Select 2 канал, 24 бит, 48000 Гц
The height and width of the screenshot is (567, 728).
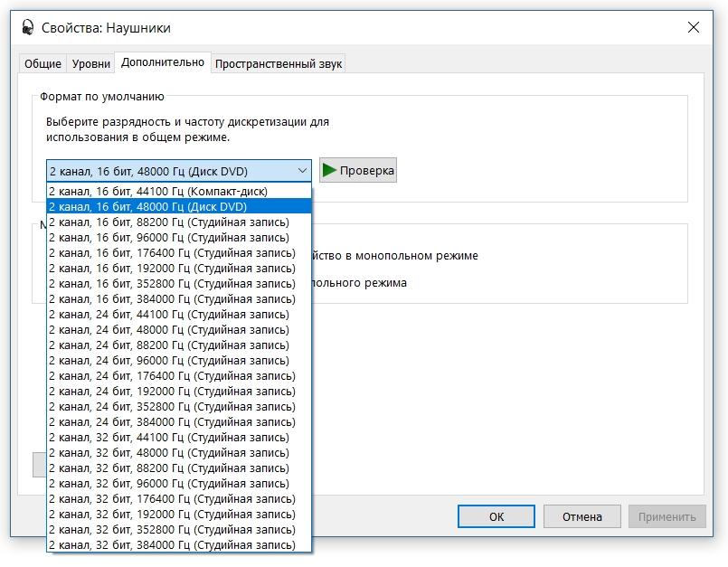pos(179,330)
